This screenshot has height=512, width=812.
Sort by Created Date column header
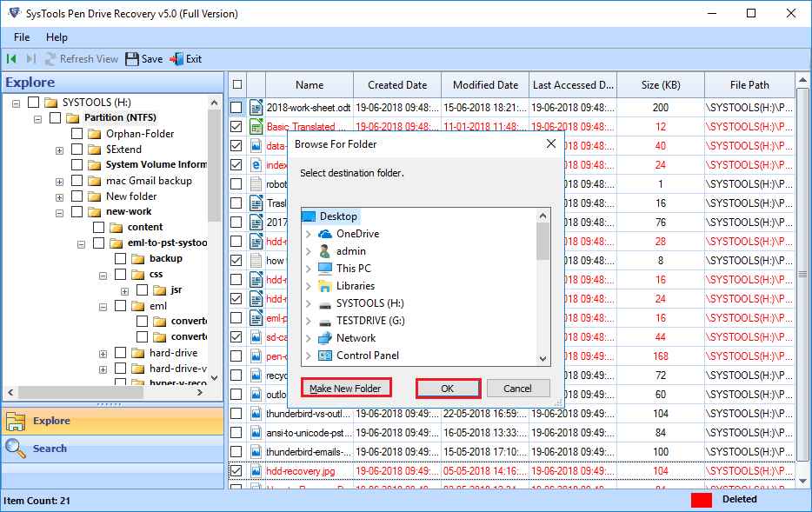click(397, 85)
